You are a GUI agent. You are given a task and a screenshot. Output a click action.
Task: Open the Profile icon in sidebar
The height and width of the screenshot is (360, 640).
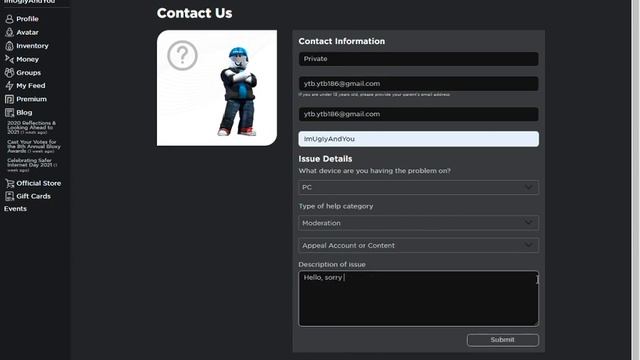click(x=9, y=19)
